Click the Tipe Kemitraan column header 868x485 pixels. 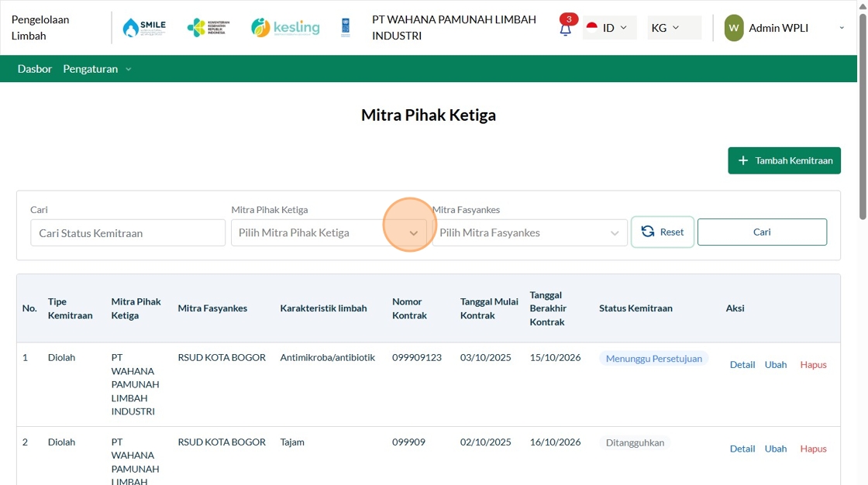click(x=70, y=308)
